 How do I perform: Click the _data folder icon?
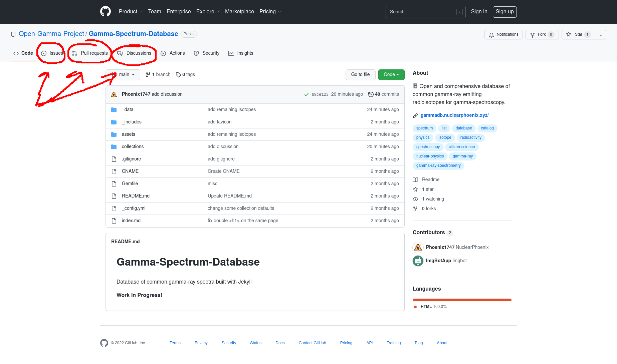(114, 110)
